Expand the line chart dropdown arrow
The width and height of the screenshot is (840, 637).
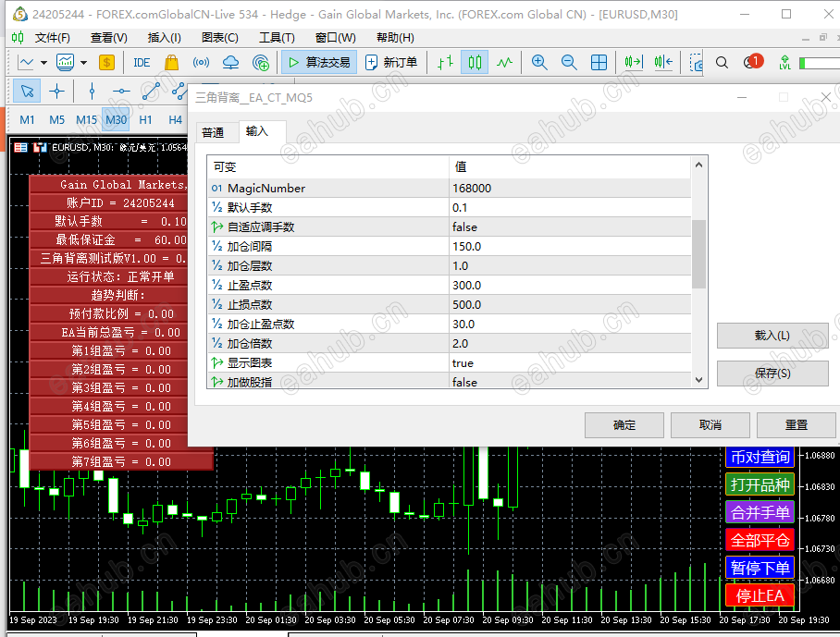click(x=43, y=63)
